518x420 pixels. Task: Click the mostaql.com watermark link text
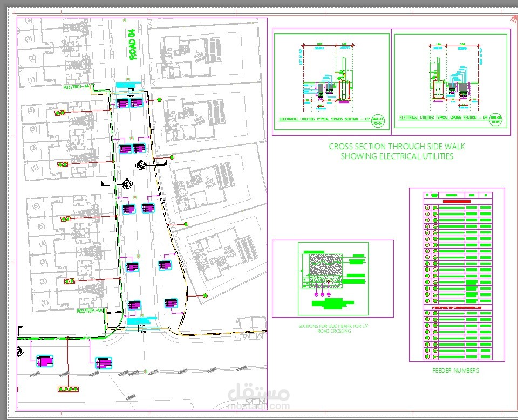click(258, 406)
